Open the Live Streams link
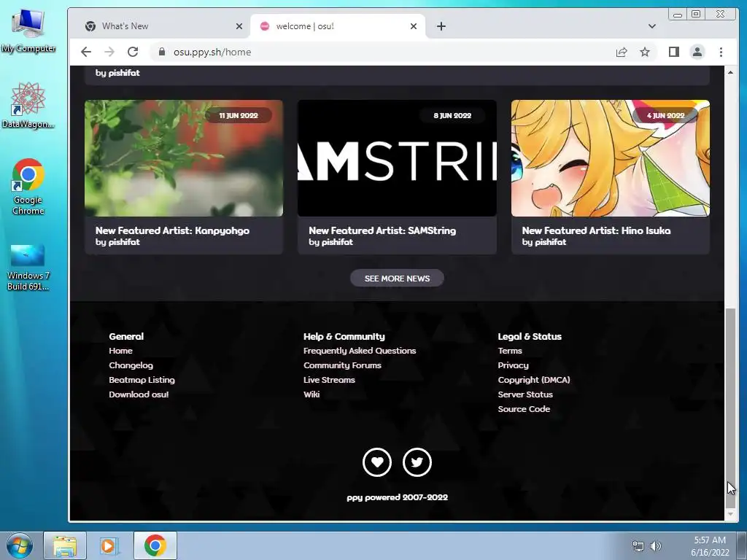Image resolution: width=747 pixels, height=560 pixels. [329, 379]
